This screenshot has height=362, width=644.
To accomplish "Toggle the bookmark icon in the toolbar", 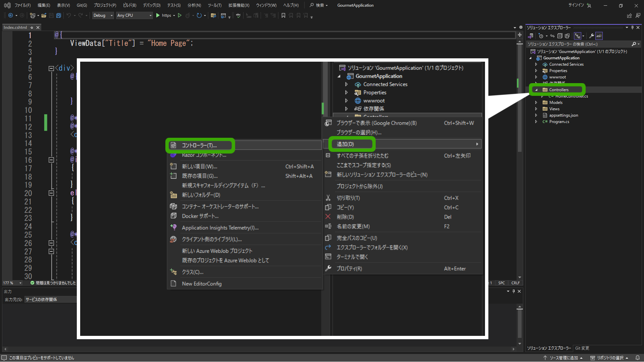I will click(283, 15).
